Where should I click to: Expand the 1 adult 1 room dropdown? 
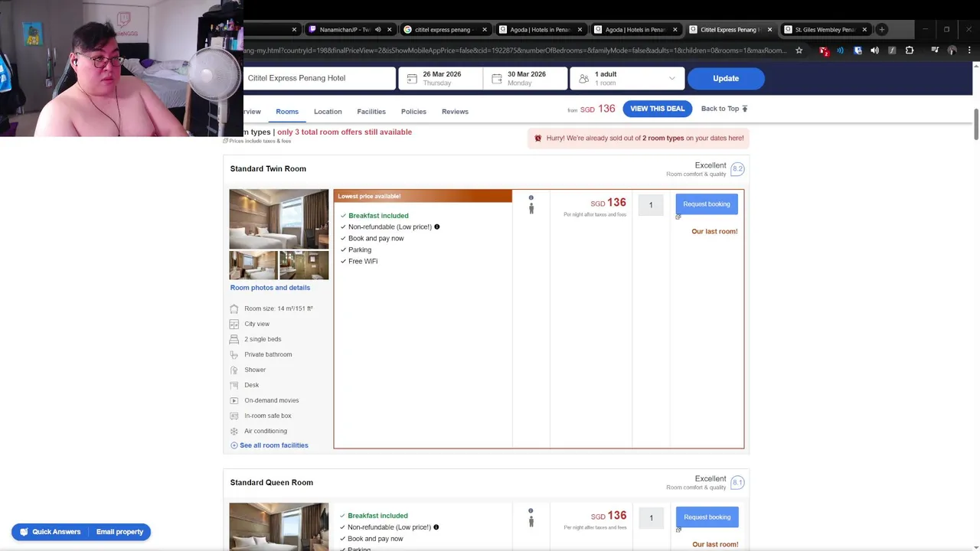[672, 78]
